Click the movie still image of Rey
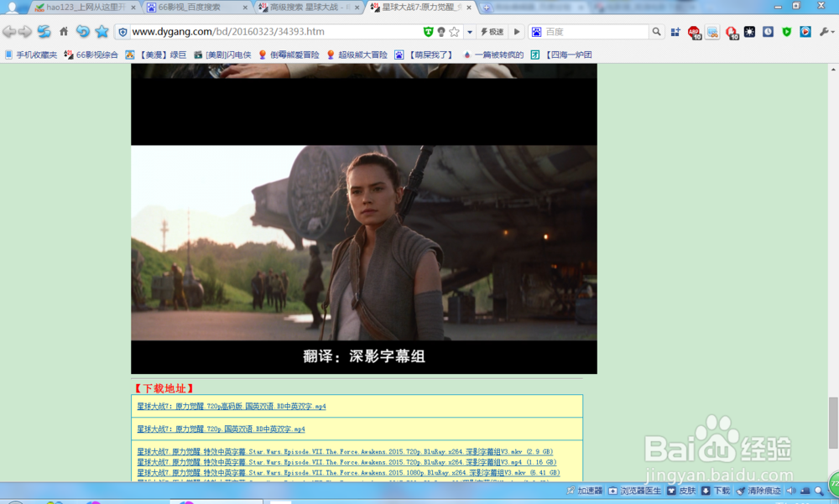Viewport: 839px width, 504px height. click(x=364, y=243)
